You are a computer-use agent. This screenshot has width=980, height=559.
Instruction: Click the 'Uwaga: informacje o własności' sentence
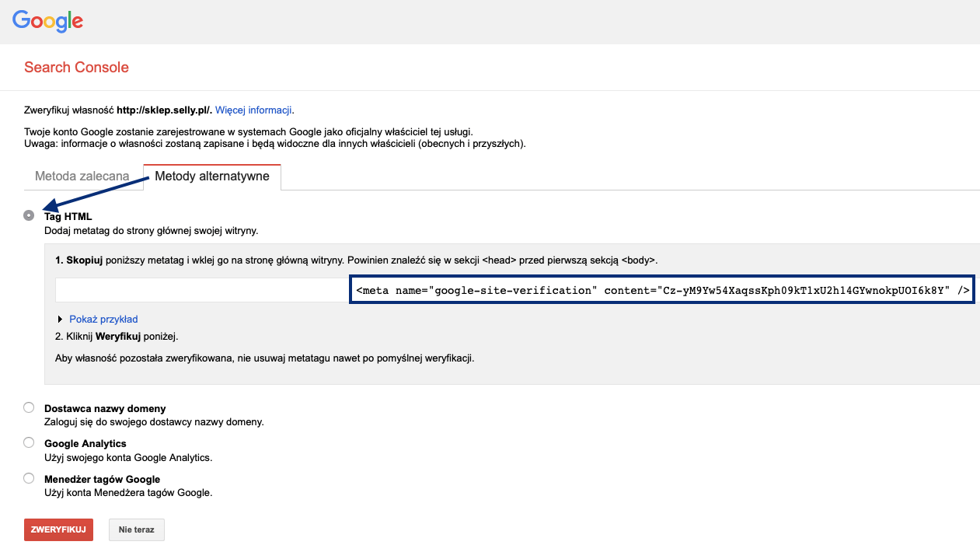[x=275, y=144]
